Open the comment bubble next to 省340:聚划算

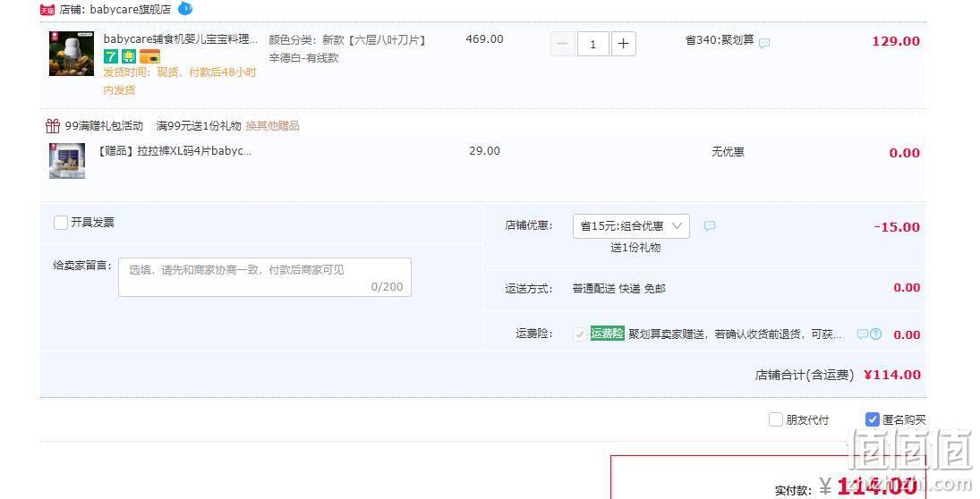coord(763,43)
